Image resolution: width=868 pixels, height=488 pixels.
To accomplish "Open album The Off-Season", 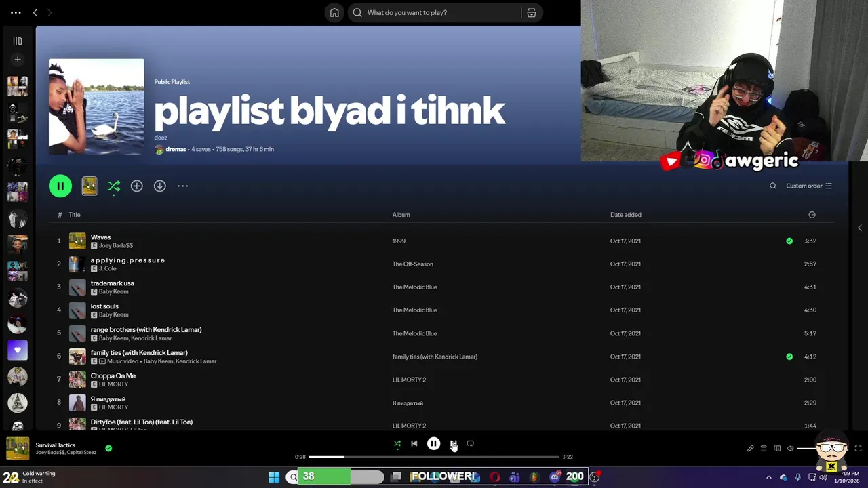I will click(412, 264).
